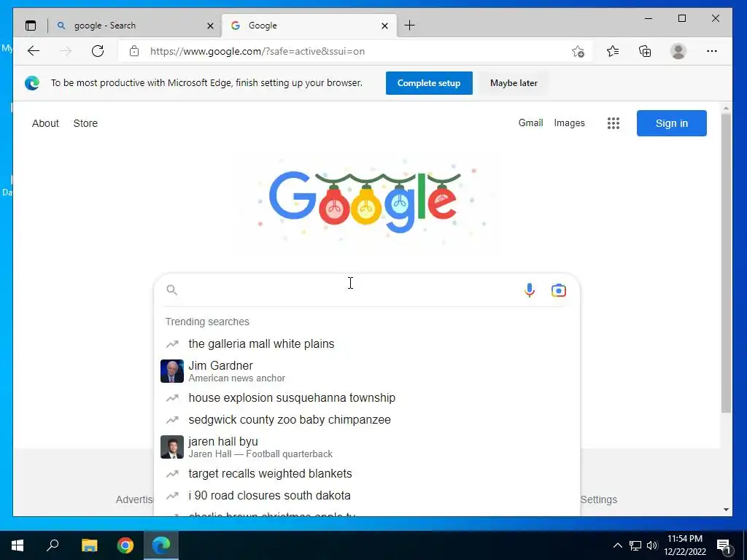This screenshot has width=747, height=560.
Task: Open volume control tray icon
Action: (x=652, y=545)
